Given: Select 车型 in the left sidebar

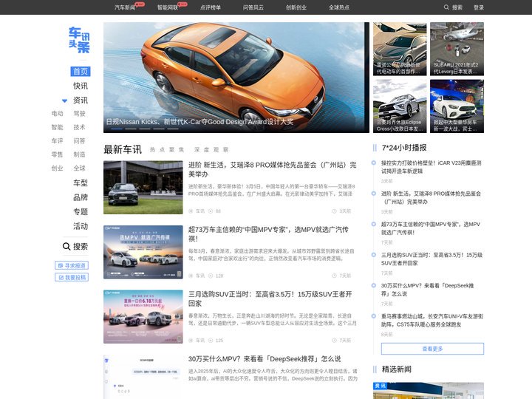Looking at the screenshot, I should click(x=81, y=183).
